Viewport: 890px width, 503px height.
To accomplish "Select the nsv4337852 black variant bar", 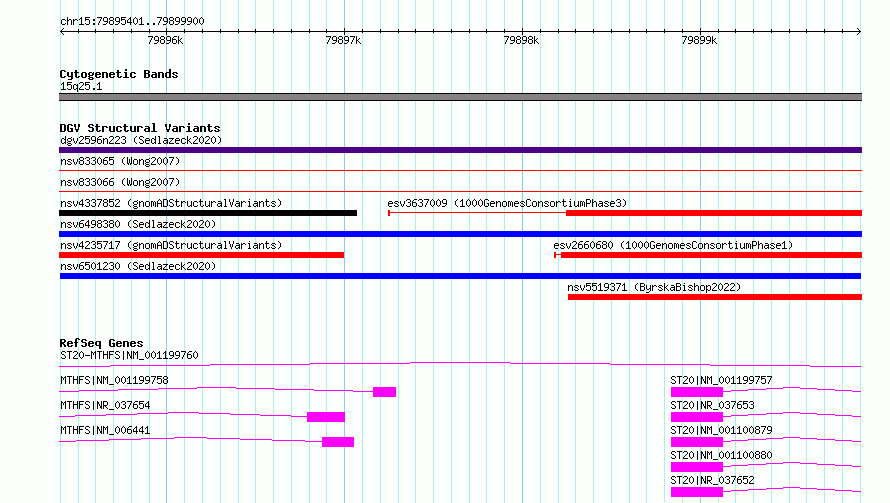I will tap(208, 213).
